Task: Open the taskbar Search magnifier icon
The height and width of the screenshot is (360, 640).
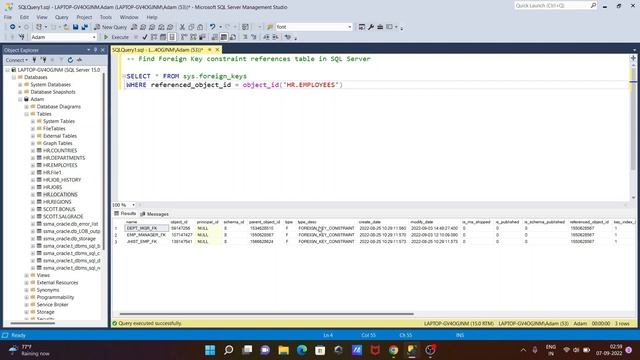Action: coord(229,350)
